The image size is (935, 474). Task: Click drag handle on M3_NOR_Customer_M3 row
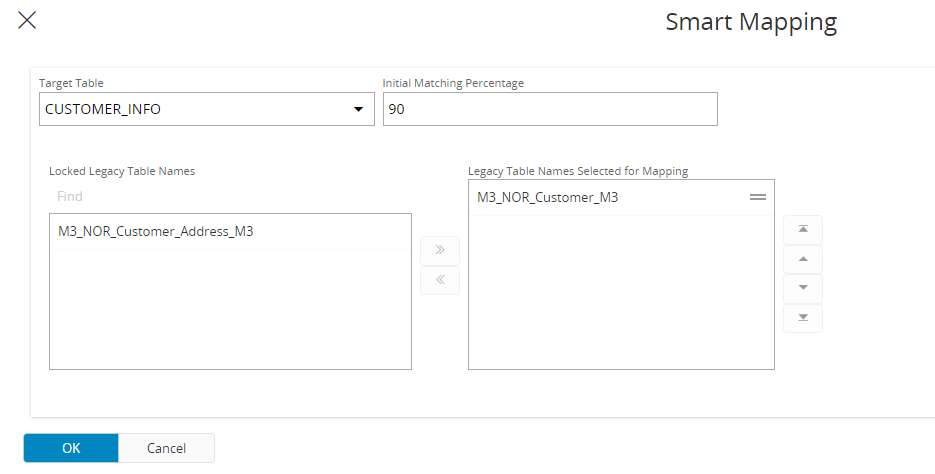(x=758, y=198)
